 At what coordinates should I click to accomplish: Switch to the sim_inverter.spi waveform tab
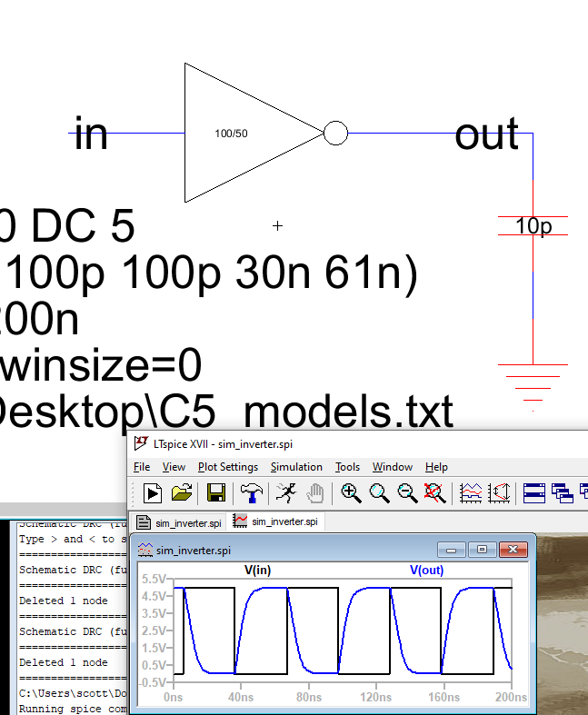277,521
